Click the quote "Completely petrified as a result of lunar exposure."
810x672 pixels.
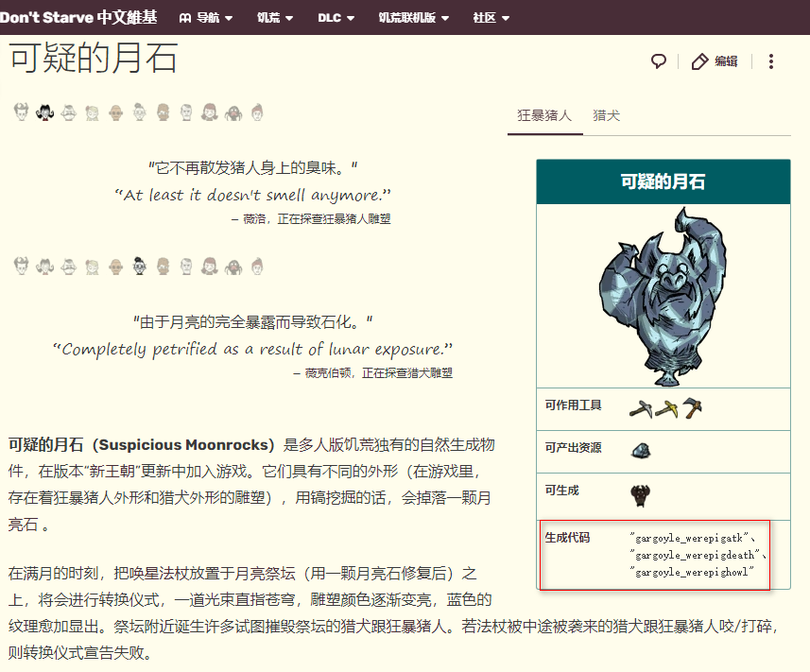click(252, 349)
